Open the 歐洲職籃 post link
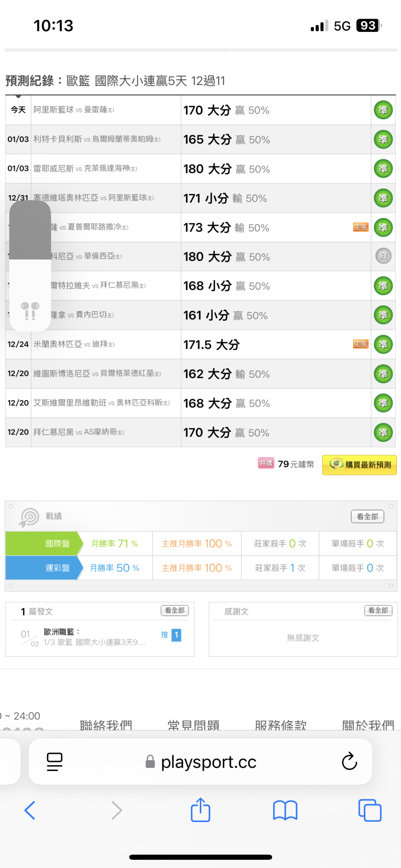The image size is (401, 868). click(x=94, y=637)
